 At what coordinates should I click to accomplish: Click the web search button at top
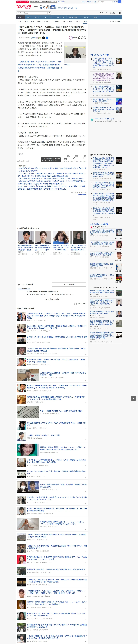click(x=120, y=2)
